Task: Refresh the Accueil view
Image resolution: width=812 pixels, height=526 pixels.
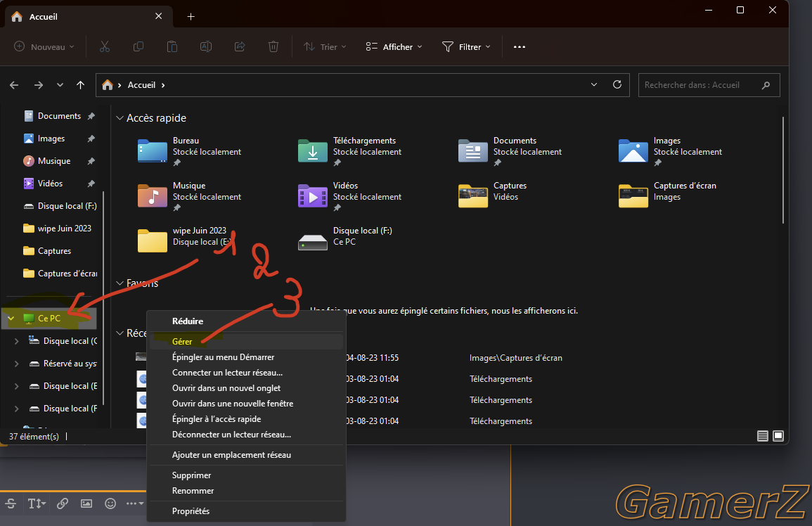Action: pyautogui.click(x=617, y=84)
